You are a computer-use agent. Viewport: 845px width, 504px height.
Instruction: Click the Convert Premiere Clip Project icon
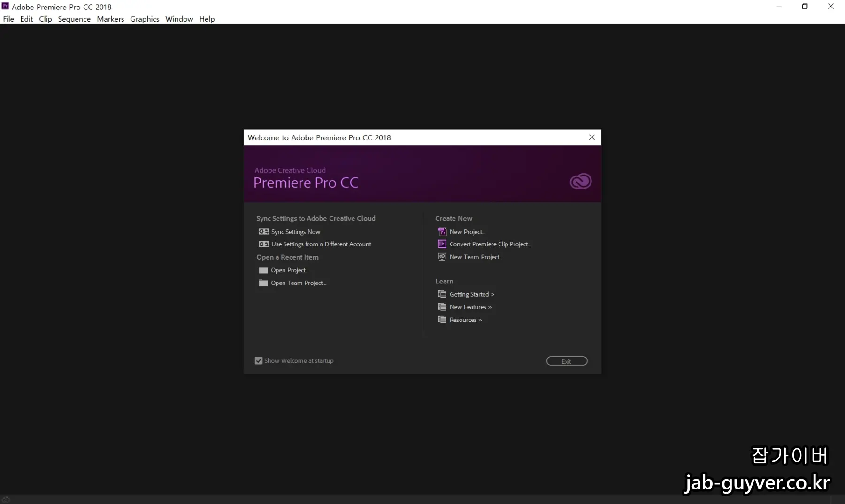pyautogui.click(x=442, y=244)
